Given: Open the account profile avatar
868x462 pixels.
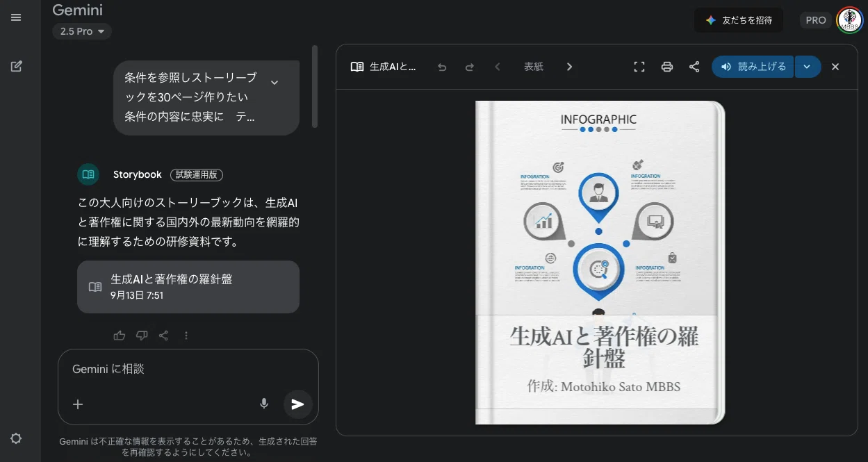Looking at the screenshot, I should [x=849, y=20].
